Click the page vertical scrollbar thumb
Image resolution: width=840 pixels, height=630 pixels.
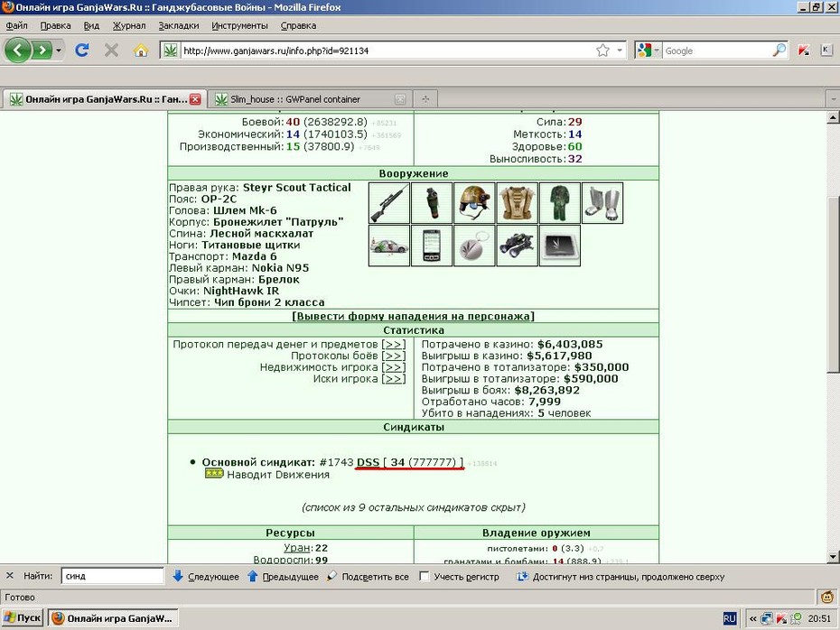coord(833,284)
